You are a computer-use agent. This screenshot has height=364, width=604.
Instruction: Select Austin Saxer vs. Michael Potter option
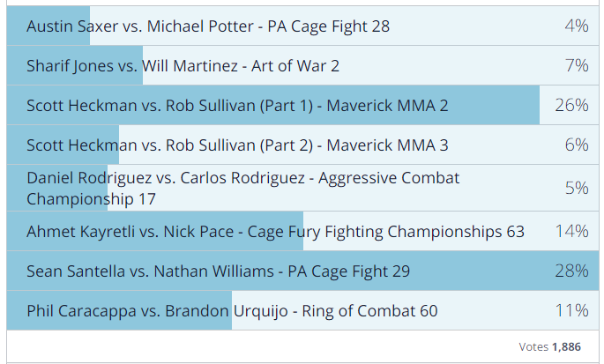(x=302, y=26)
